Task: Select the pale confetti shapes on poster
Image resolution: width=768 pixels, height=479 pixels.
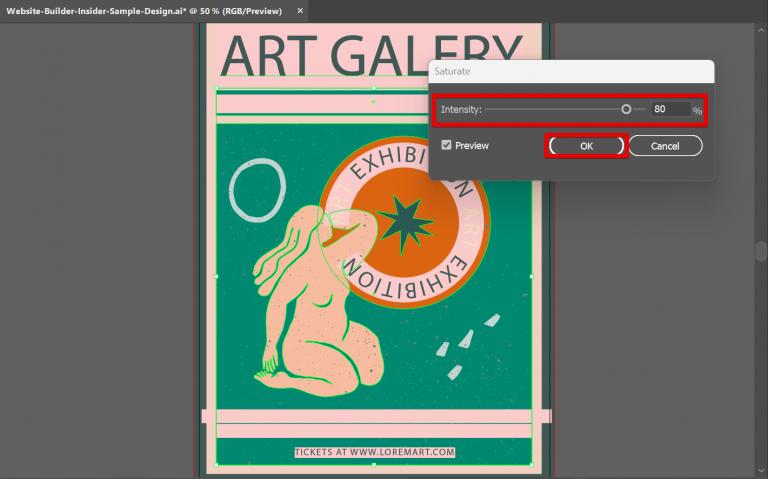Action: (466, 342)
